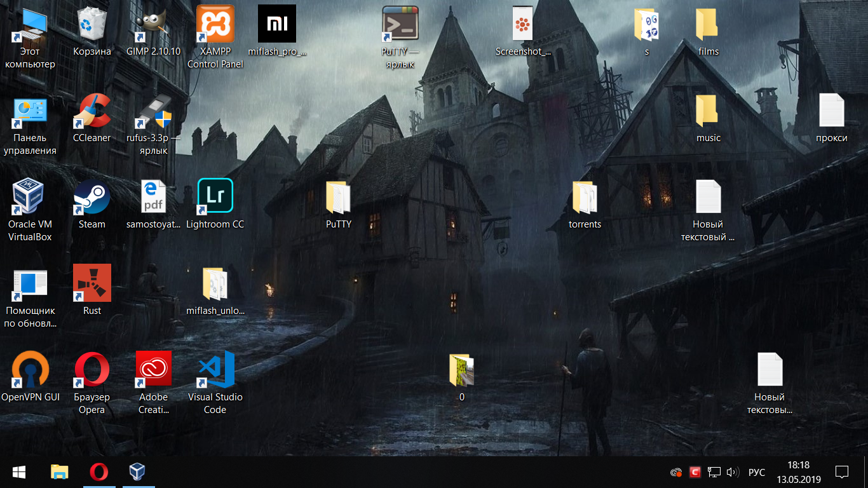This screenshot has height=488, width=868.
Task: Open the Windows Start menu
Action: pyautogui.click(x=19, y=472)
